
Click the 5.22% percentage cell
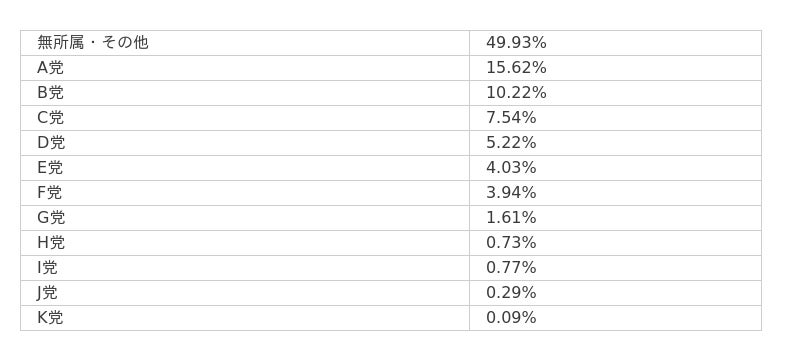click(x=615, y=143)
